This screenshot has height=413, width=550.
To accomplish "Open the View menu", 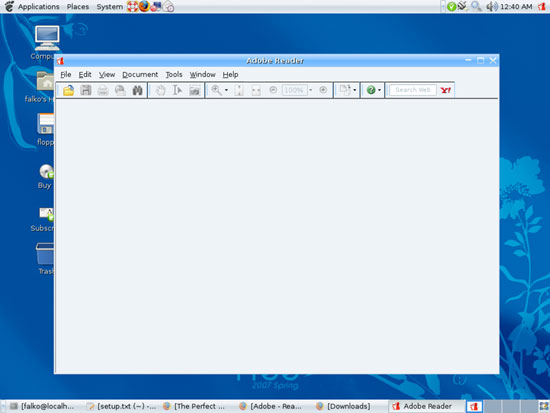I will pyautogui.click(x=107, y=74).
